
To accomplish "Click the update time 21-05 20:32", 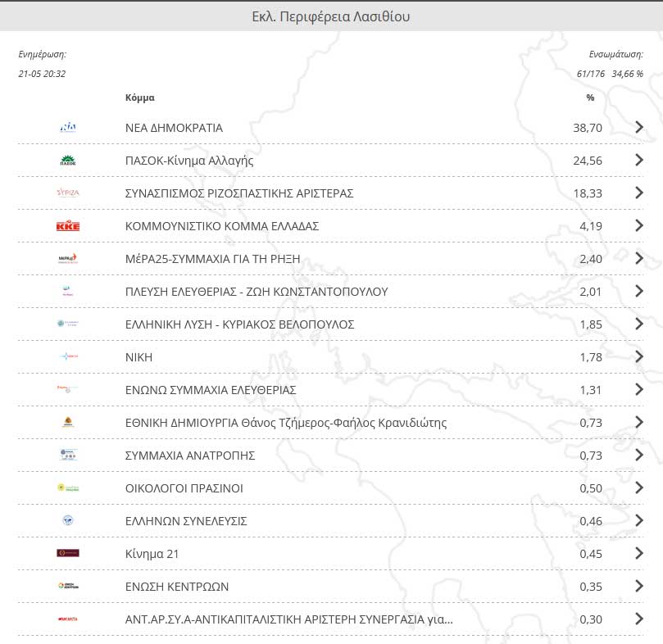I will click(42, 74).
